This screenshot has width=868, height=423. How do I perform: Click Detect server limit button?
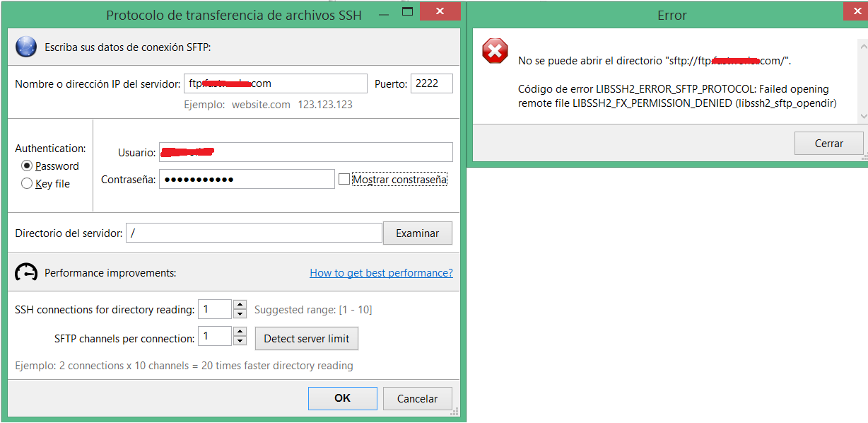(x=307, y=338)
